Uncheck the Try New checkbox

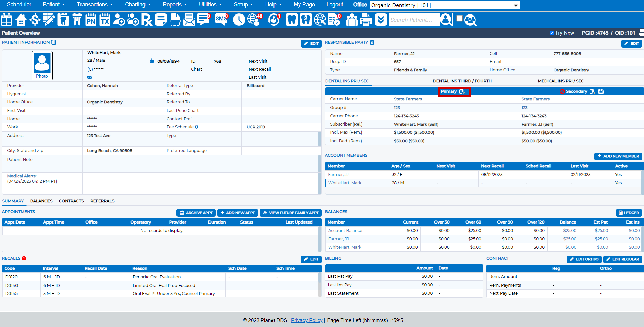[552, 33]
